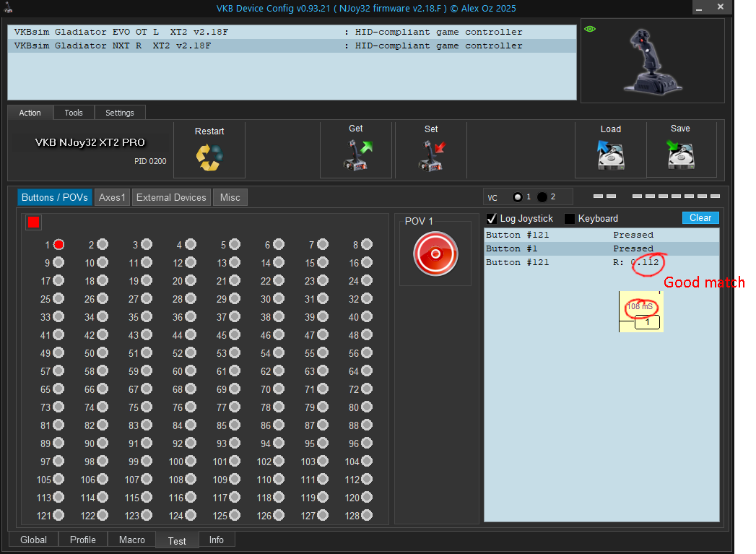Viewport: 756px width, 554px height.
Task: Click the indicator for button 44
Action: point(191,334)
